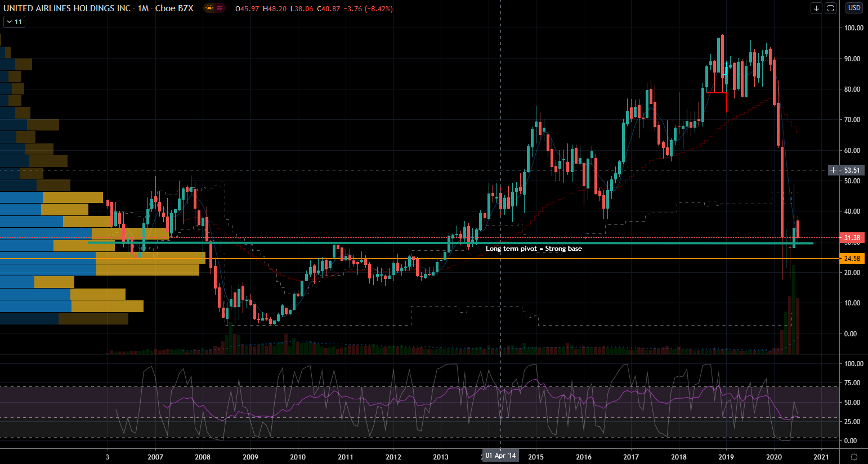The height and width of the screenshot is (464, 868).
Task: Click the 100.00 label on main price scale
Action: click(853, 28)
